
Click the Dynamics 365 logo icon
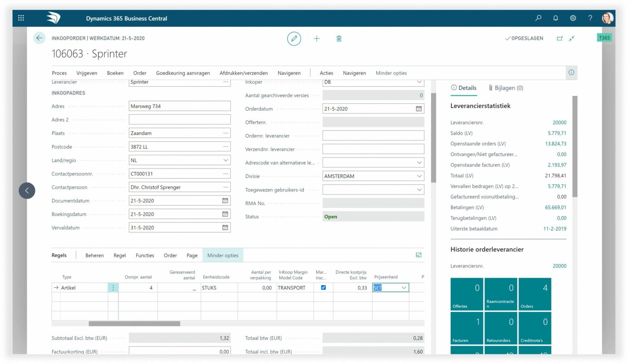[x=53, y=18]
